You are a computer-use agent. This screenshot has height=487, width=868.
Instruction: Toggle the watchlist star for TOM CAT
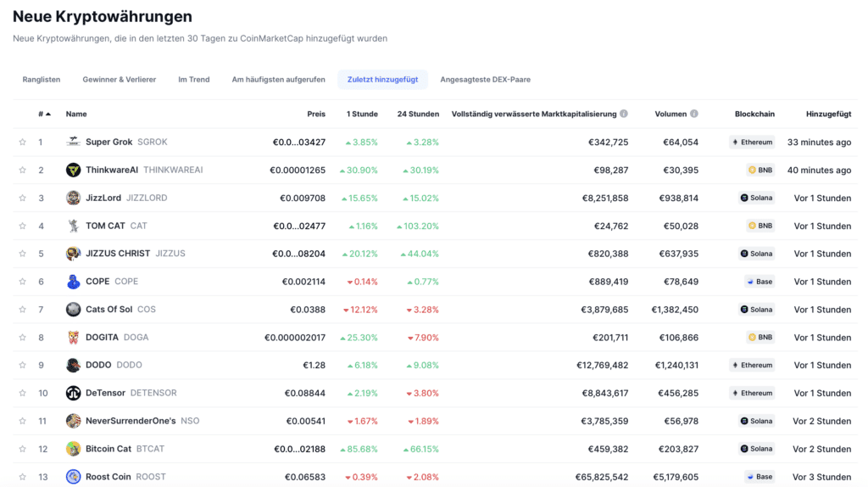click(x=23, y=227)
